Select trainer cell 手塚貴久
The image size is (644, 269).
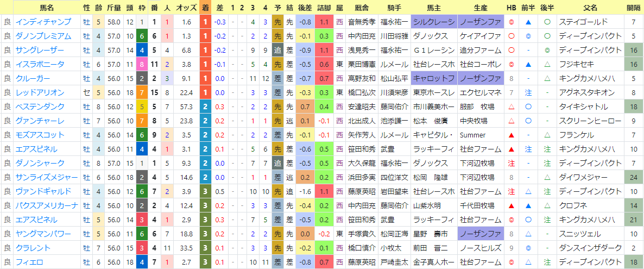point(362,234)
